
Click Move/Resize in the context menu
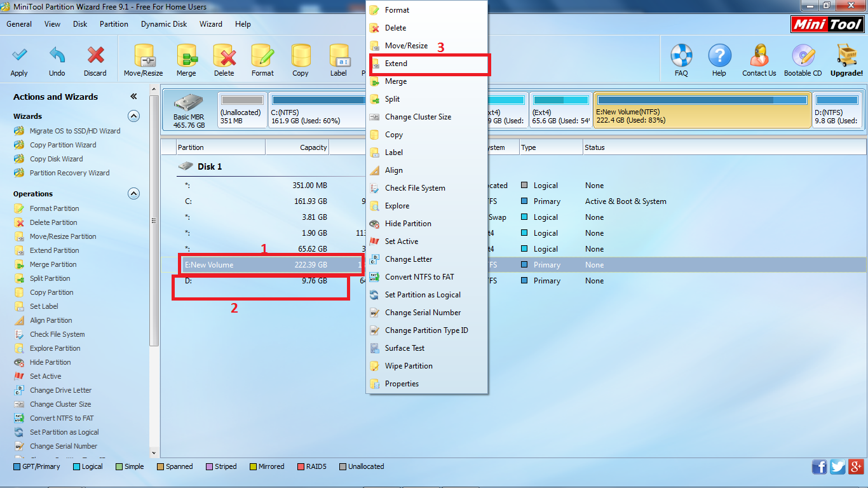click(x=428, y=46)
